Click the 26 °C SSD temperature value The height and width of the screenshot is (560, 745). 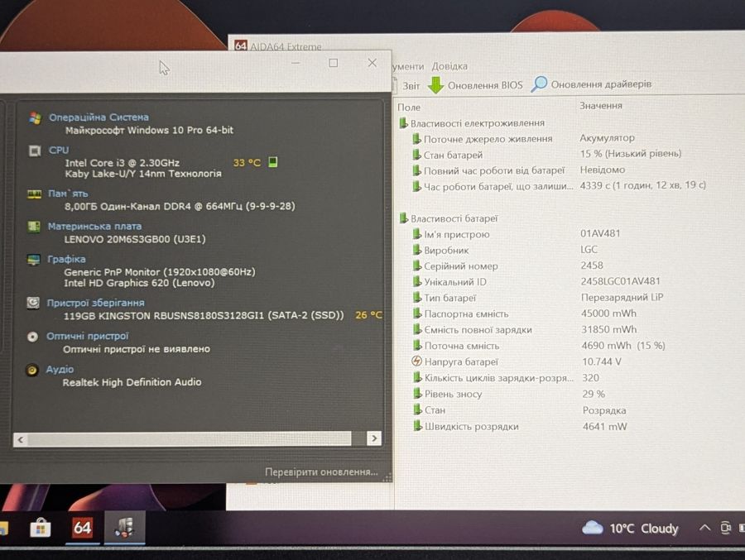pos(368,315)
